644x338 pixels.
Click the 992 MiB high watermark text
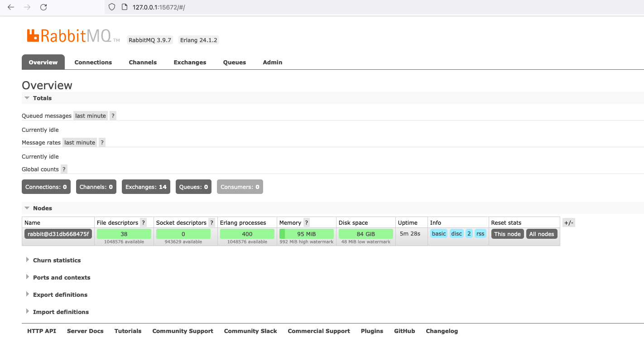307,242
